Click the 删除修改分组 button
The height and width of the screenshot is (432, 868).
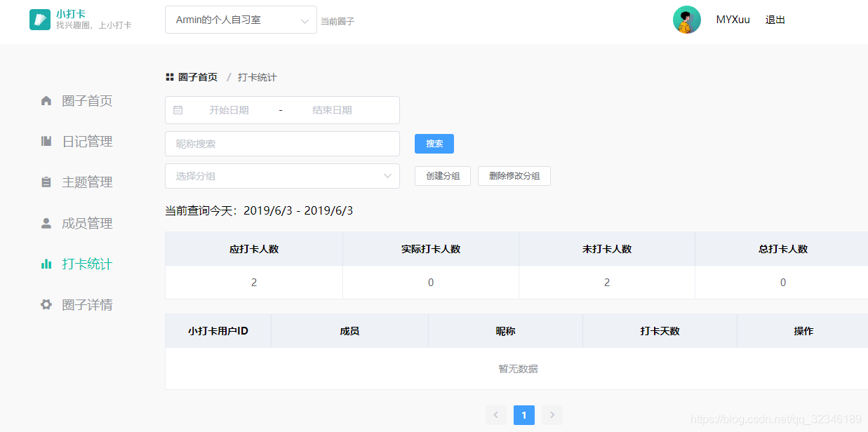pos(514,176)
